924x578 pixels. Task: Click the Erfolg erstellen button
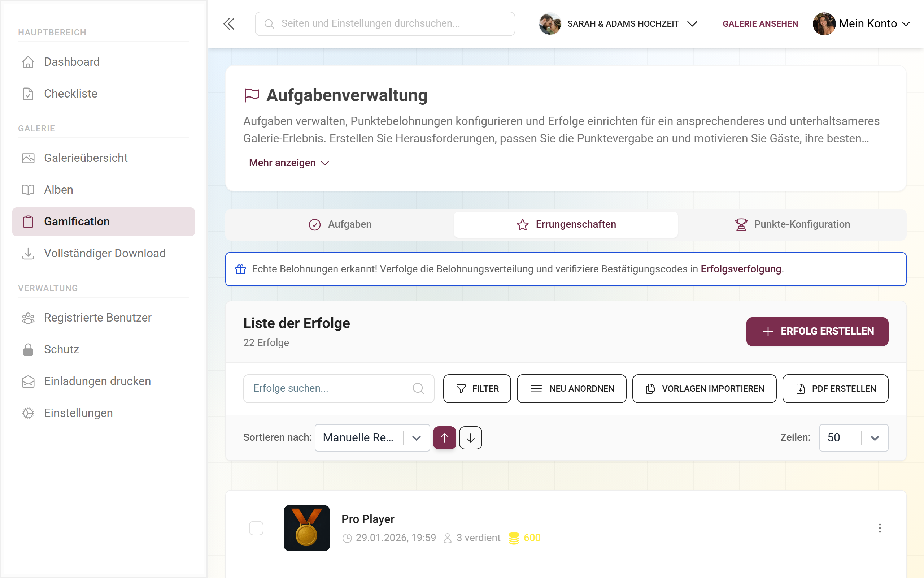pos(817,331)
